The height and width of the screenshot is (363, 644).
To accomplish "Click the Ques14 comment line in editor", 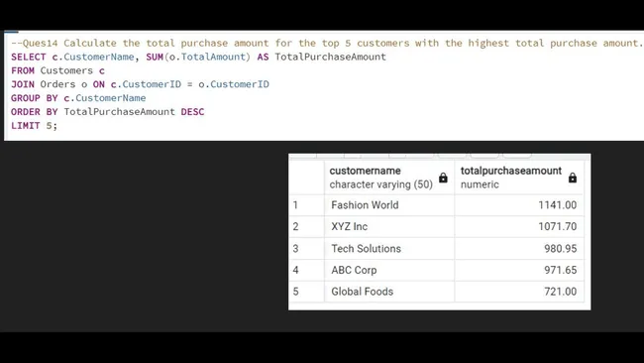I will [x=326, y=44].
